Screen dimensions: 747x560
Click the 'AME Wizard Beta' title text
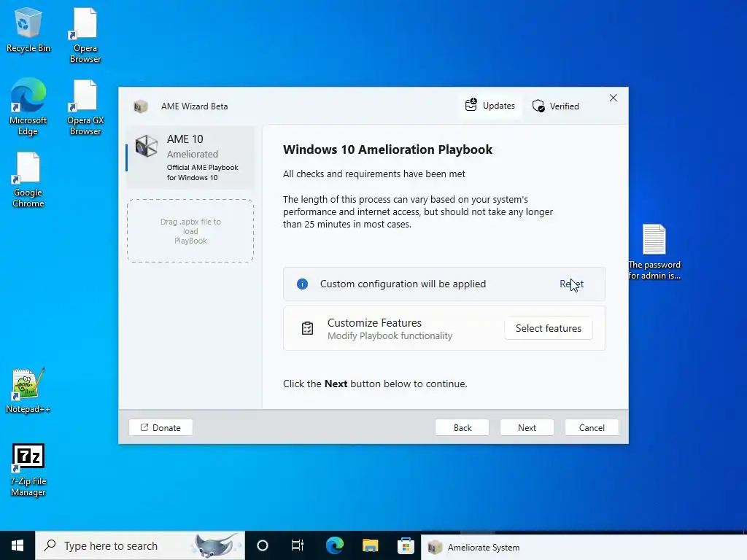click(194, 106)
